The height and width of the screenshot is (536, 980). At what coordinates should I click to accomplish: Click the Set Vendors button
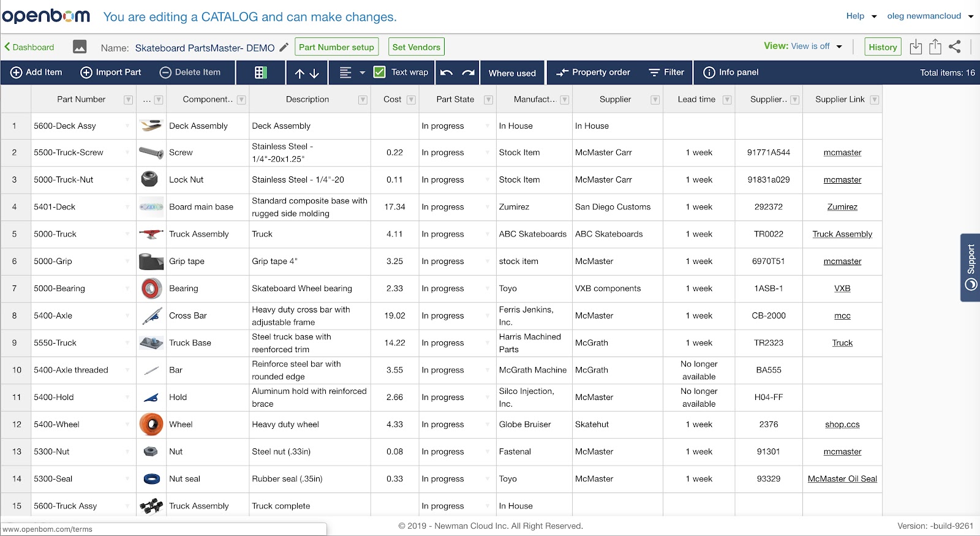(417, 47)
